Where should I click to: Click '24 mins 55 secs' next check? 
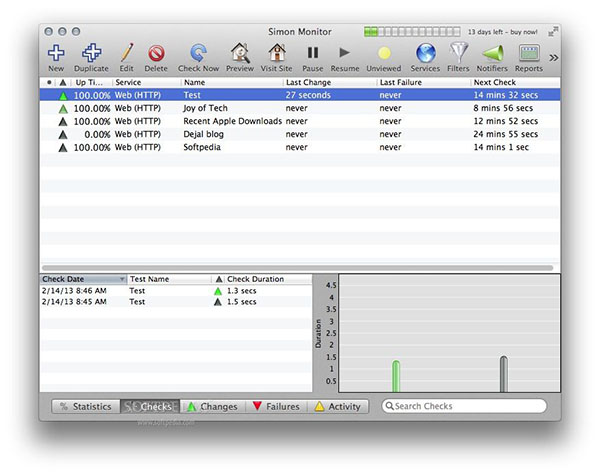(x=505, y=134)
